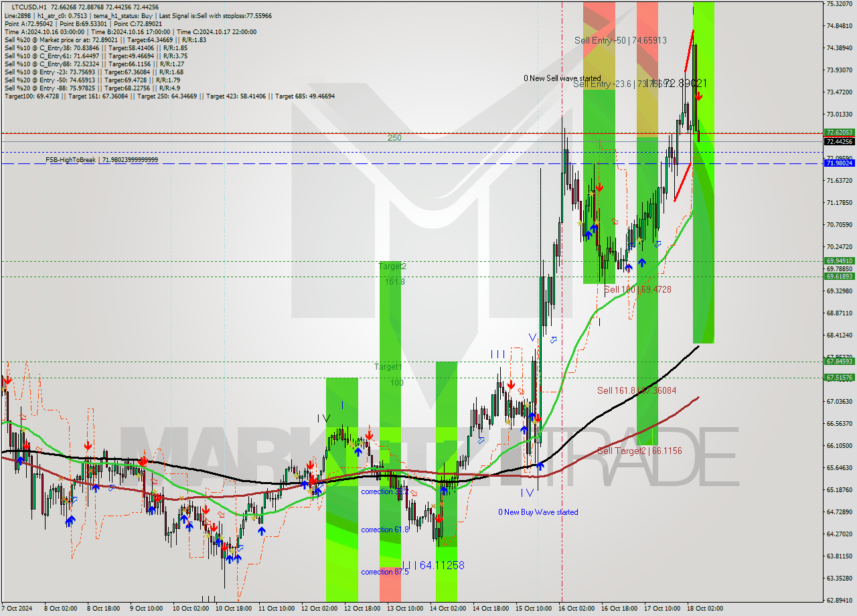Viewport: 857px width, 616px height.
Task: Click the '7 Oct 2024' date axis label
Action: pos(17,609)
